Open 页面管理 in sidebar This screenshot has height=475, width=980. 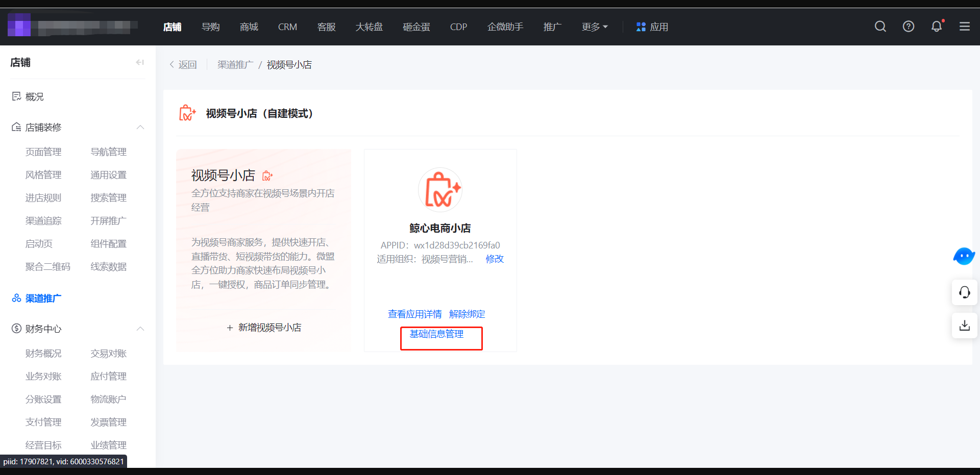pyautogui.click(x=43, y=152)
